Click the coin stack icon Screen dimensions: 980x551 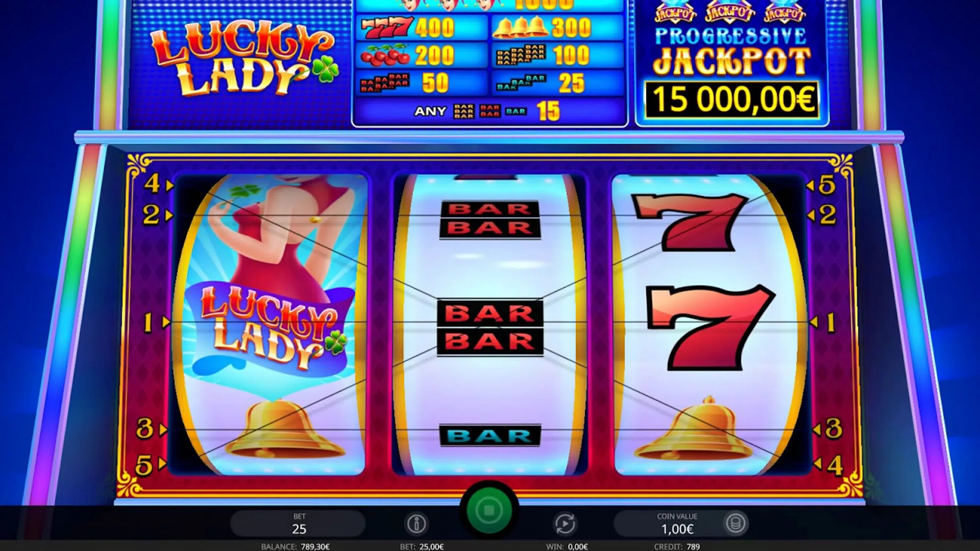coord(735,523)
